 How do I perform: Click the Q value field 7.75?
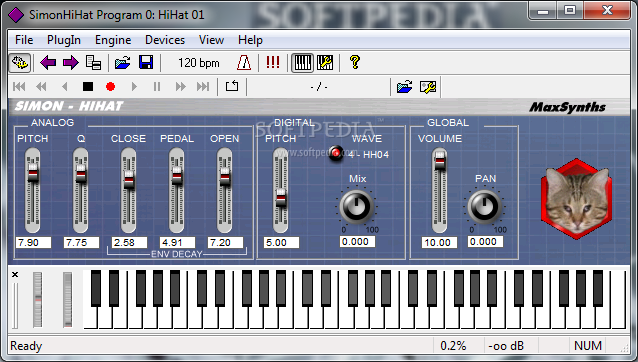(81, 242)
